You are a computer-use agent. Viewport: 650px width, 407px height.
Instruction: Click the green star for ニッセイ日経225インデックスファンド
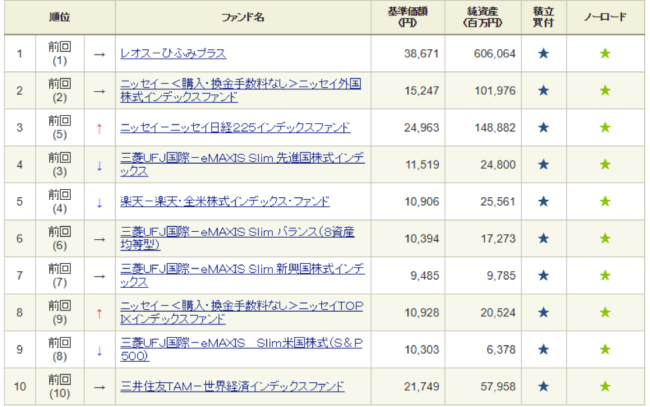coord(605,127)
